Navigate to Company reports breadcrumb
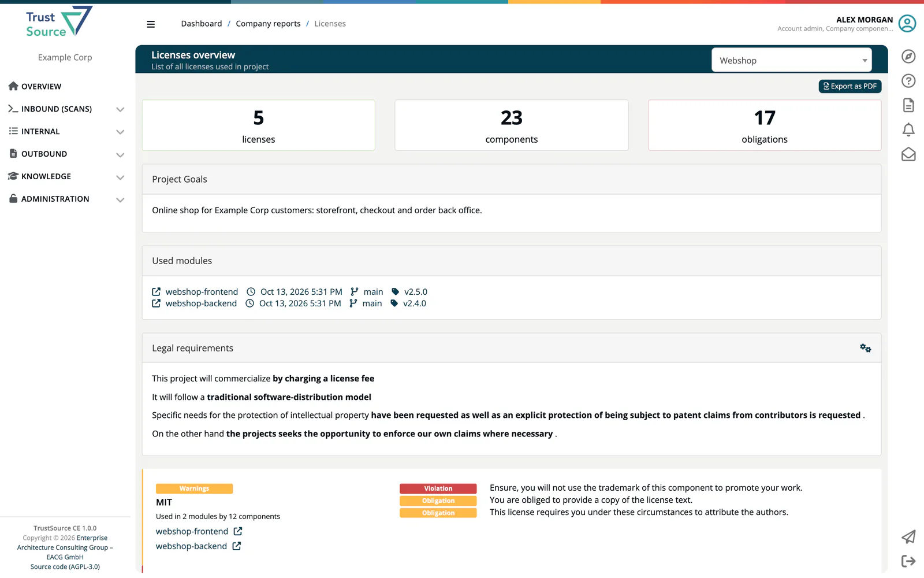Screen dimensions: 924x578 pos(268,24)
